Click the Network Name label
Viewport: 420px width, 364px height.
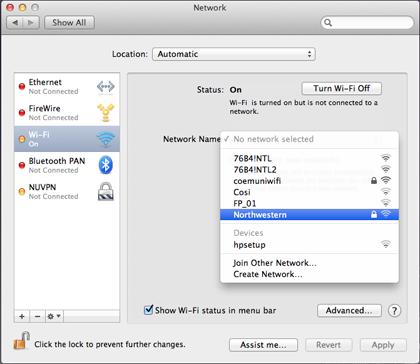pyautogui.click(x=191, y=139)
